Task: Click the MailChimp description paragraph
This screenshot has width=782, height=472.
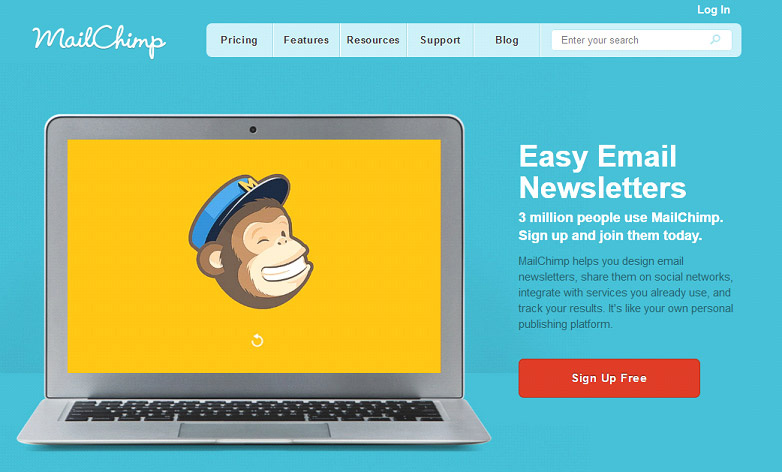Action: click(625, 292)
